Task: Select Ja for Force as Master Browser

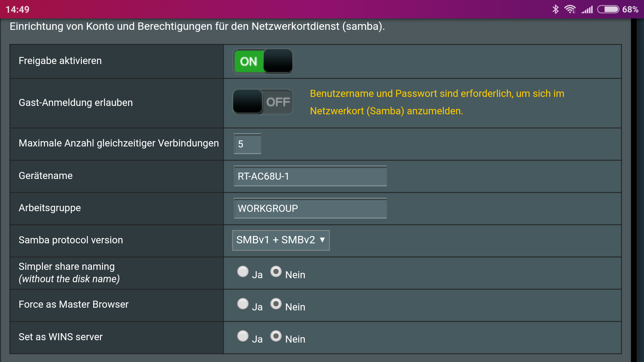Action: click(x=243, y=304)
